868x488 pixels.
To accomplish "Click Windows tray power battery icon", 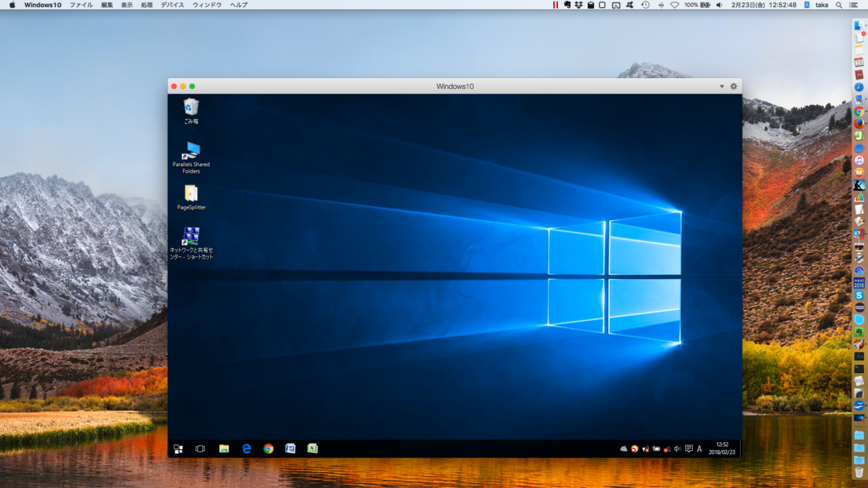I will click(656, 449).
